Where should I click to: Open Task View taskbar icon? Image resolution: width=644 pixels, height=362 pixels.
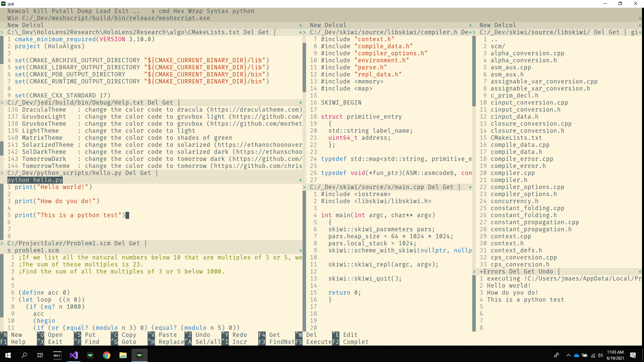coord(40,355)
